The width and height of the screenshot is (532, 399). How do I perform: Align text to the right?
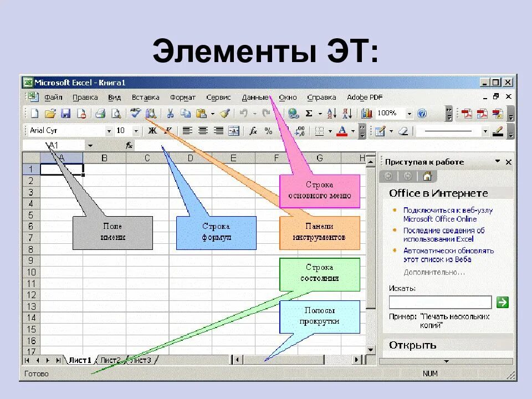(218, 131)
